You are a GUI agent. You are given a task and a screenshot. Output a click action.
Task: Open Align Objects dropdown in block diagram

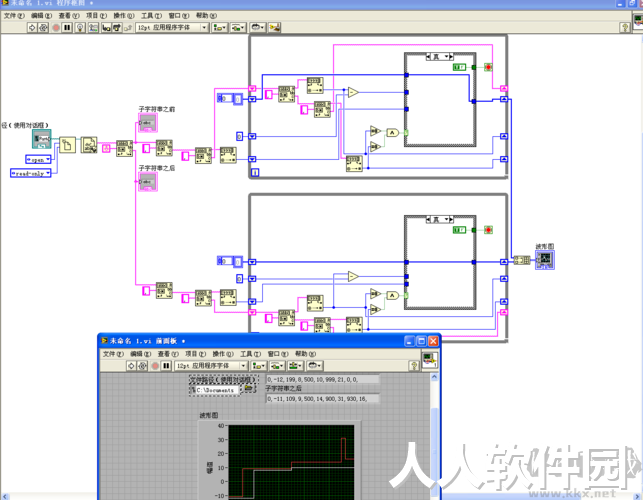pos(219,27)
